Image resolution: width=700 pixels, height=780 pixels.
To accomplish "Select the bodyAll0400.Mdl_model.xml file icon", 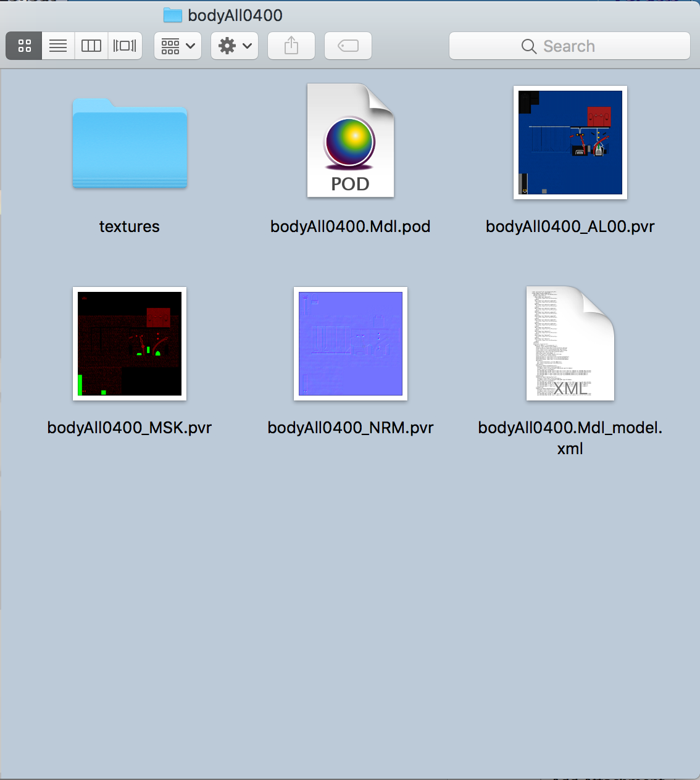I will [570, 343].
